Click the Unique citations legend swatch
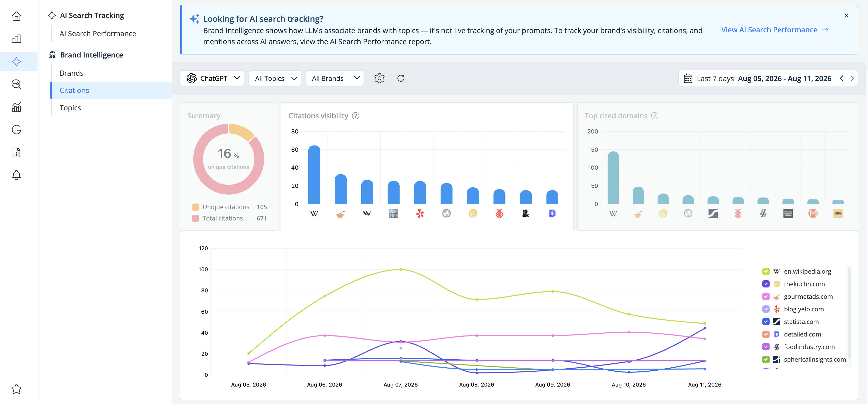This screenshot has height=404, width=868. [196, 207]
